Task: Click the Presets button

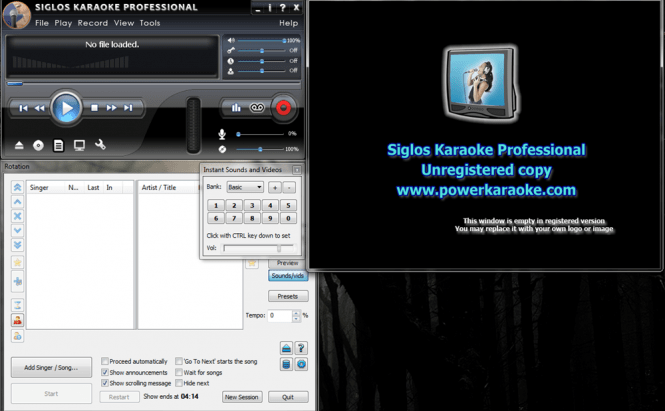Action: coord(288,296)
